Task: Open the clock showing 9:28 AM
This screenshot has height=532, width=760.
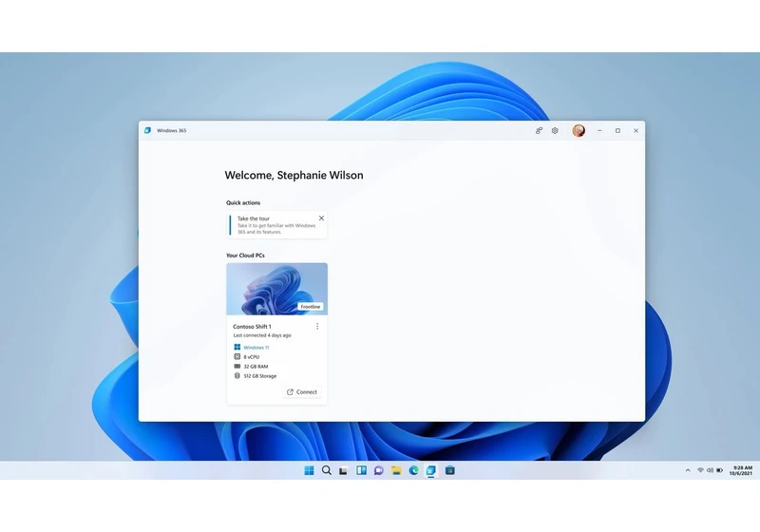Action: (741, 470)
